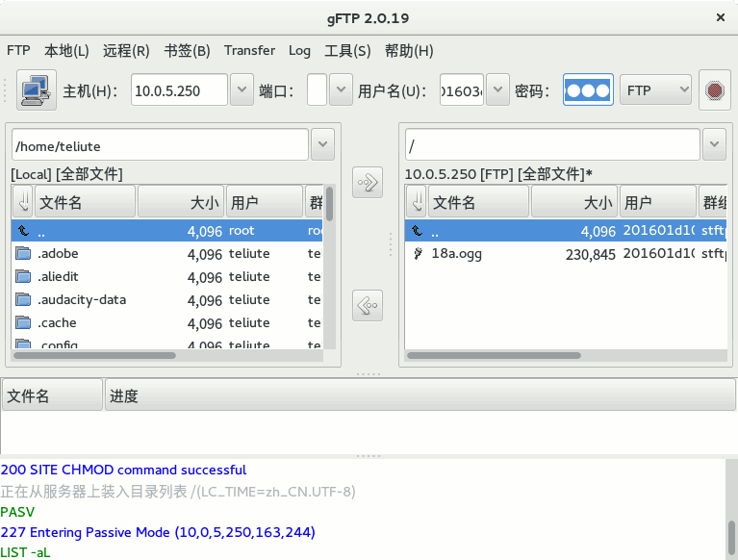Click the .audacity-data folder icon
The height and width of the screenshot is (560, 738).
click(23, 300)
